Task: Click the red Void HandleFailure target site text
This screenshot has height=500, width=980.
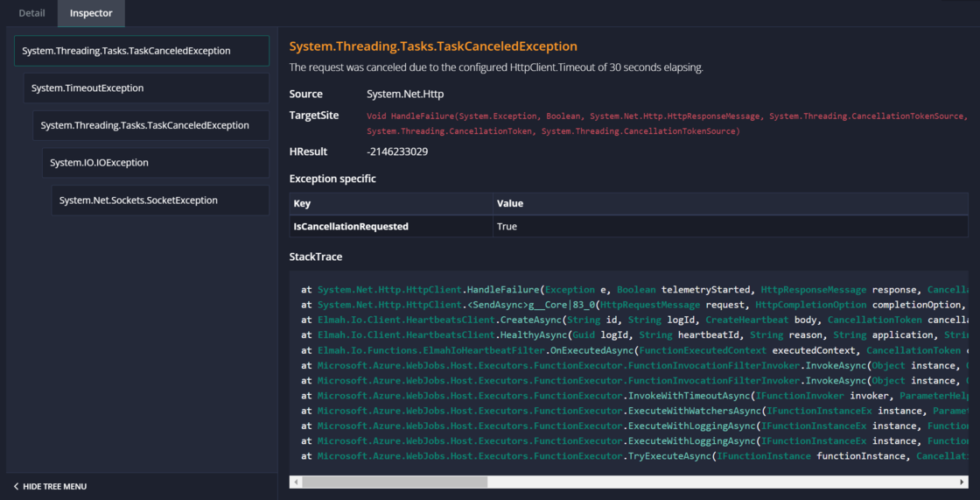Action: pyautogui.click(x=667, y=123)
